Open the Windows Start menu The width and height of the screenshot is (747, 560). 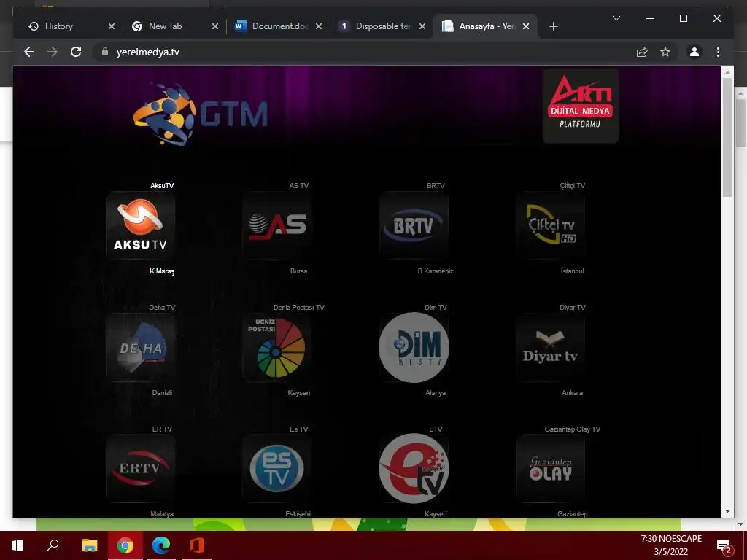(18, 545)
